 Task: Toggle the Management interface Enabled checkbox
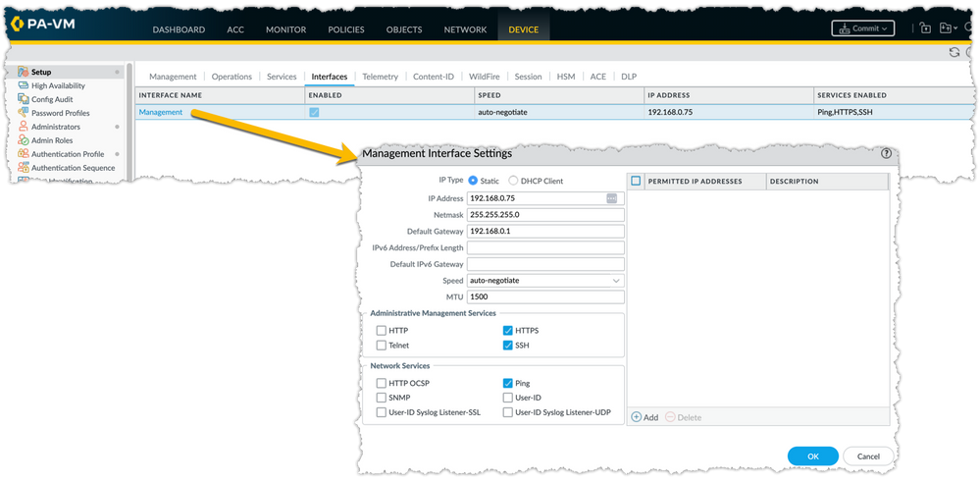tap(314, 112)
